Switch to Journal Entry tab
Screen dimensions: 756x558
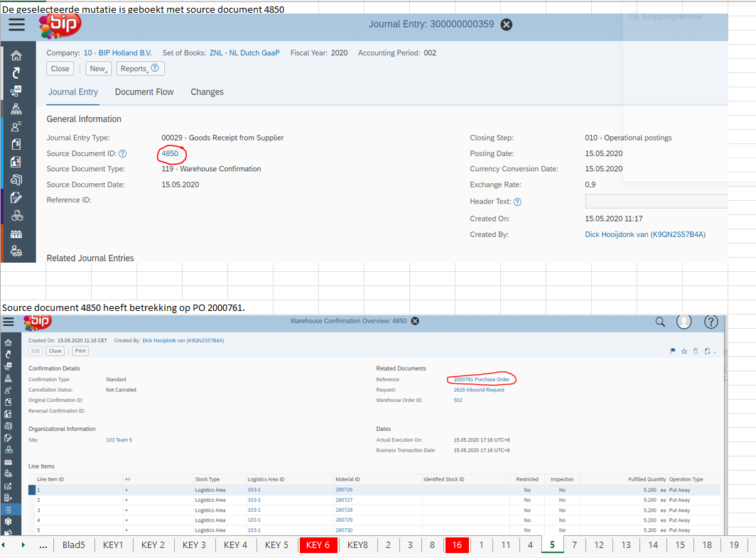pyautogui.click(x=72, y=92)
